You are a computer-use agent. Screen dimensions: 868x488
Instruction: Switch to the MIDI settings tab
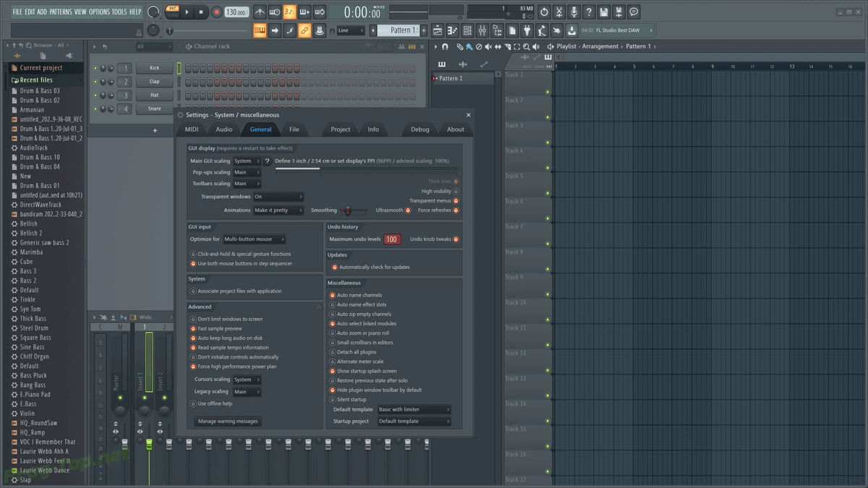(192, 129)
